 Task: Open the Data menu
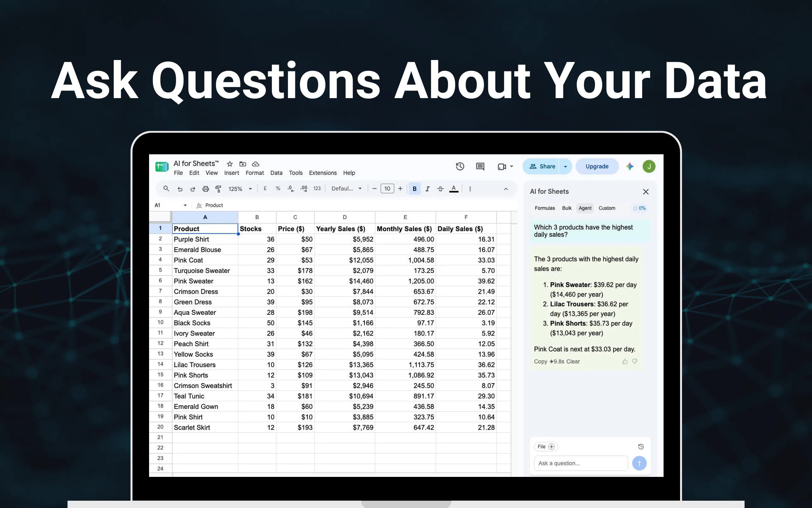point(276,173)
